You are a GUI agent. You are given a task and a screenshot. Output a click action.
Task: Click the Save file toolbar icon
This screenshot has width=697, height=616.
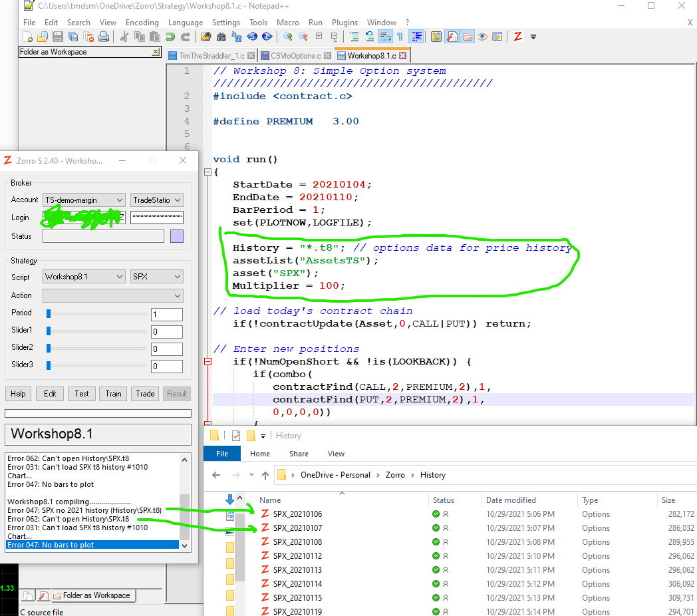click(57, 37)
